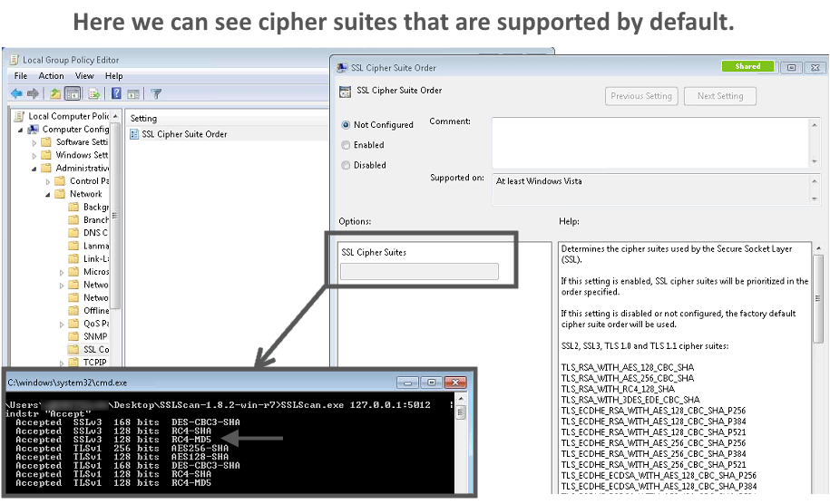The width and height of the screenshot is (830, 504).
Task: Click the Back arrow in the toolbar
Action: coord(16,93)
